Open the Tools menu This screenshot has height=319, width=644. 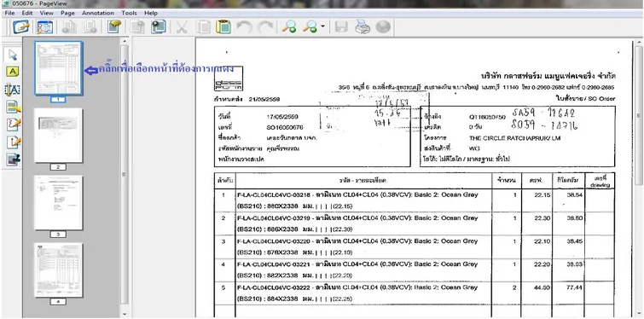click(x=129, y=13)
